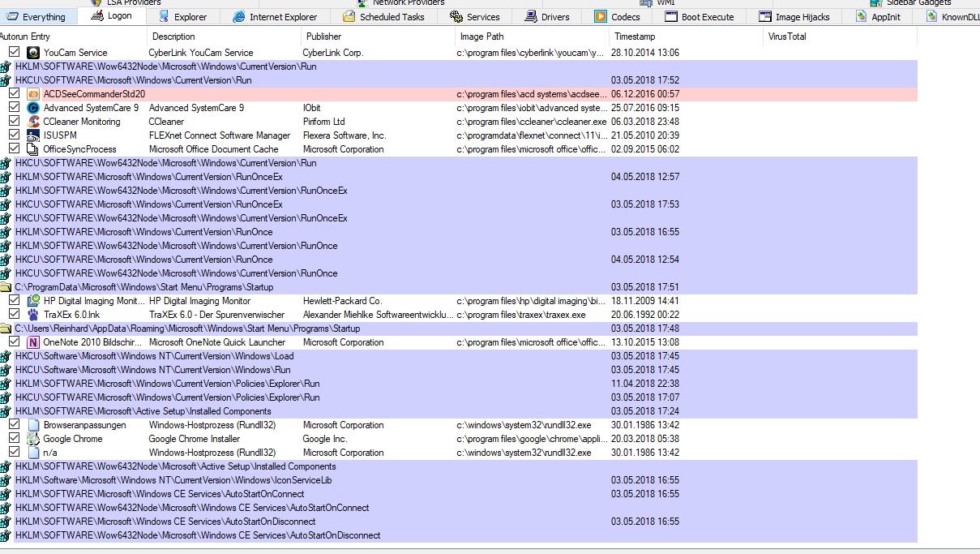Switch to the Internet Explorer tab
This screenshot has height=554, width=980.
275,17
